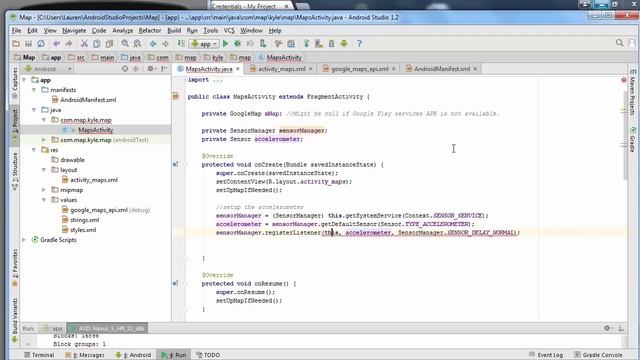Open the Android Device Monitor icon
The height and width of the screenshot is (360, 640).
click(344, 44)
